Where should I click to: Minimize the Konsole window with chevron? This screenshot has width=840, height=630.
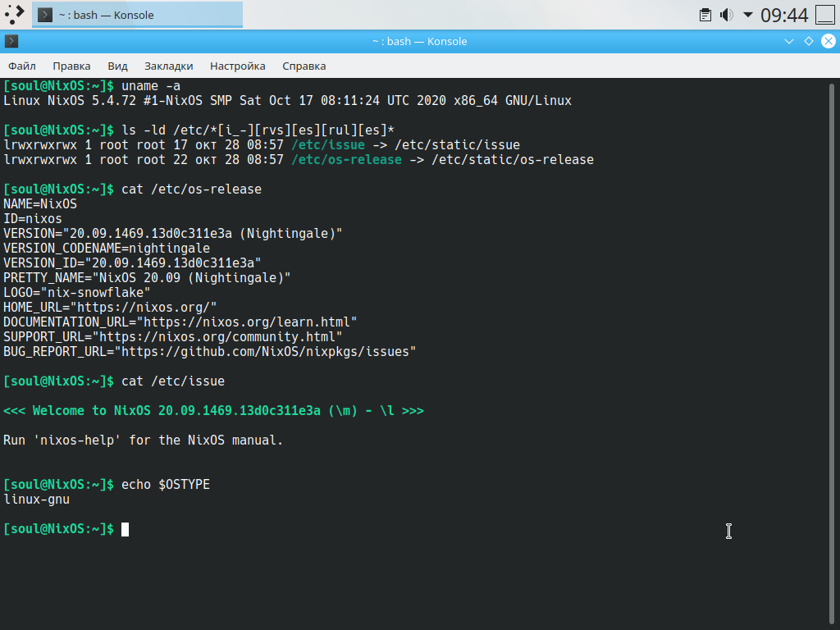pyautogui.click(x=789, y=41)
